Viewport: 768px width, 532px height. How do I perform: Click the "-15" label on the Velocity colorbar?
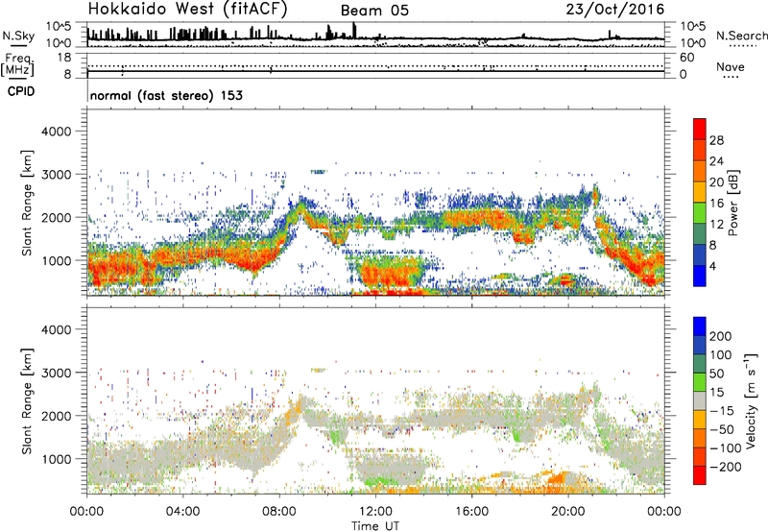(x=721, y=410)
